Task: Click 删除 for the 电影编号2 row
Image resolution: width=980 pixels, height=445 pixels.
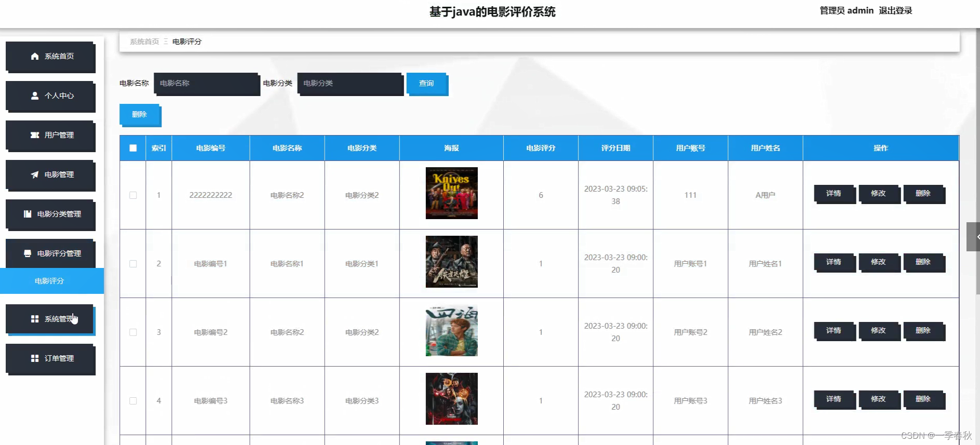Action: tap(923, 331)
